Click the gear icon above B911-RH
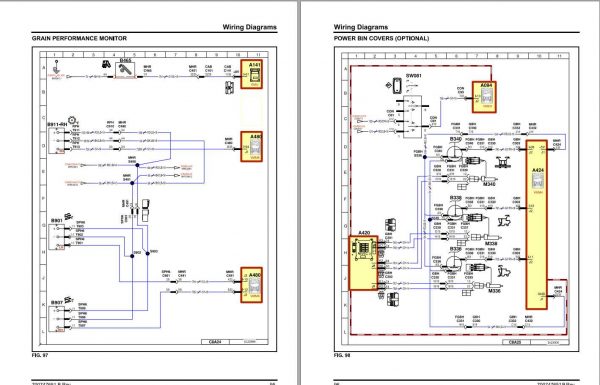 (x=72, y=121)
